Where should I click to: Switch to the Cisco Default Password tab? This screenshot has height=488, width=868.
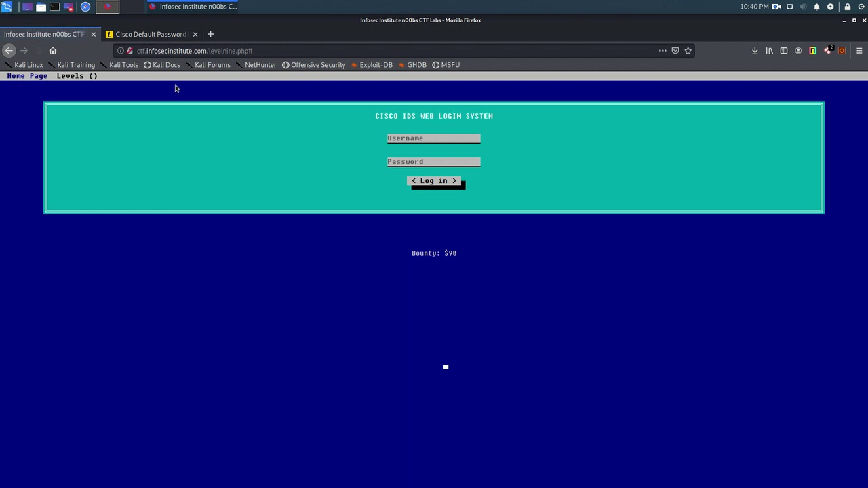pyautogui.click(x=151, y=34)
